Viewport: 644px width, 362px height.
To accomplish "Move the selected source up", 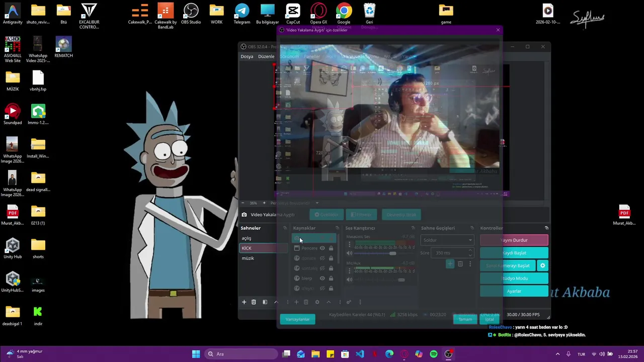I will [x=329, y=302].
